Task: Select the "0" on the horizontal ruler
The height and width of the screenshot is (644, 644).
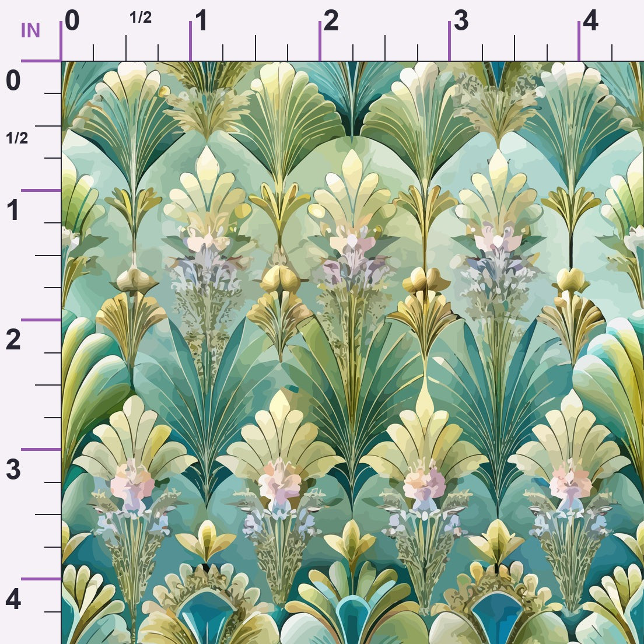Action: (x=72, y=20)
